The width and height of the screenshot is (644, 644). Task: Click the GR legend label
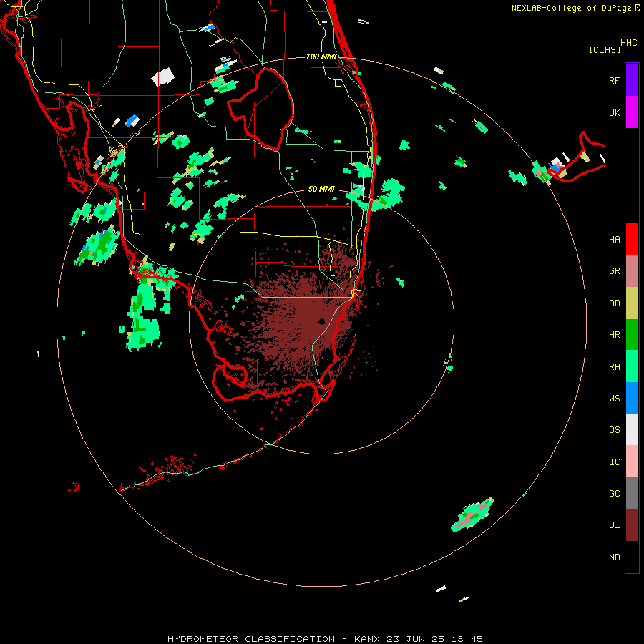(614, 271)
